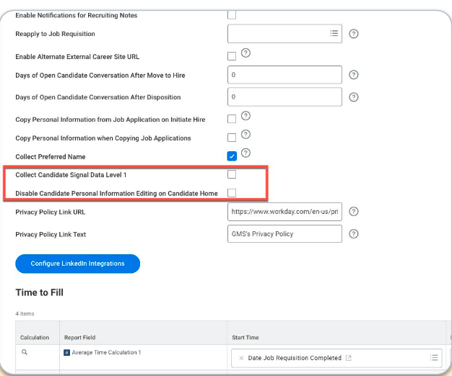Toggle Enable Notifications for Recruiting Notes checkbox
The height and width of the screenshot is (376, 452).
[x=231, y=15]
